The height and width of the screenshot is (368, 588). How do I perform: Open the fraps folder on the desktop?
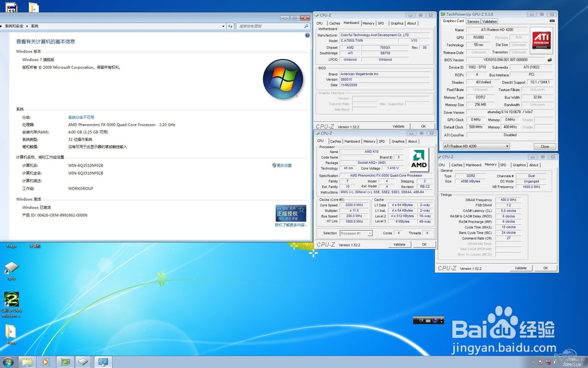click(11, 334)
